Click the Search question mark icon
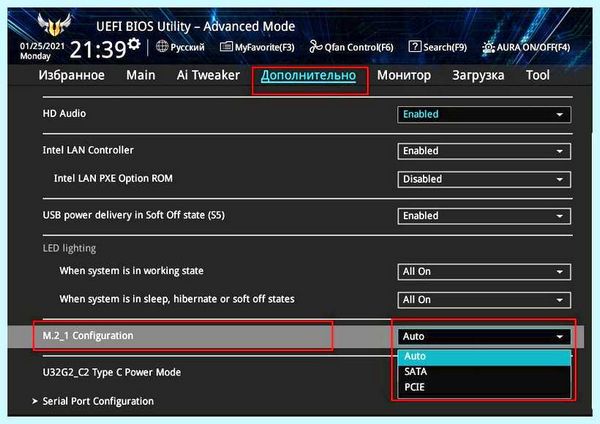This screenshot has width=600, height=424. [x=414, y=46]
